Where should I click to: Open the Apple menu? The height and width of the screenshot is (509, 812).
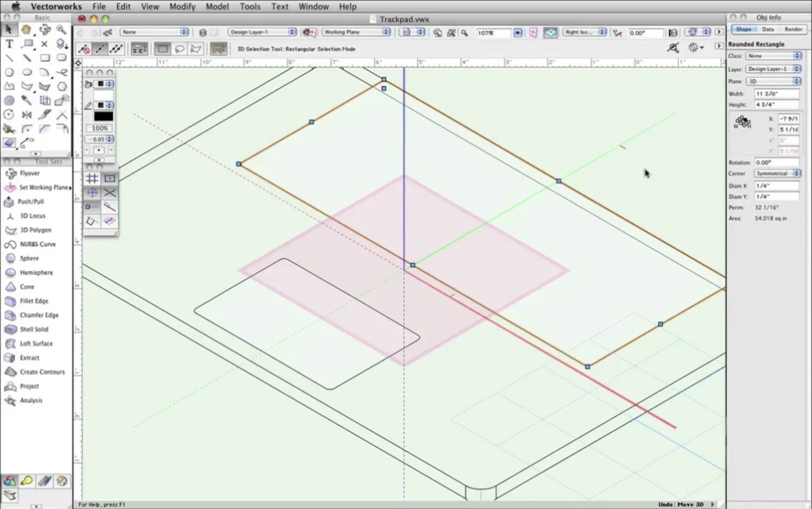coord(16,6)
